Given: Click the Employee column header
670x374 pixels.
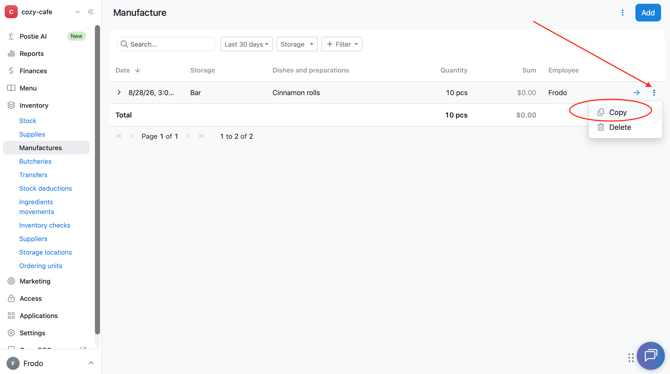Looking at the screenshot, I should [564, 70].
